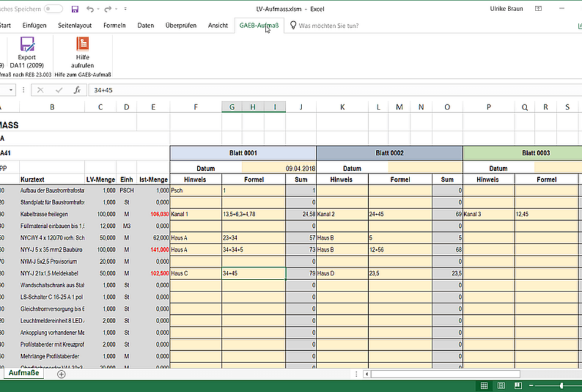Switch to the GAEB-Aufmaß ribbon tab
This screenshot has width=582, height=392.
click(259, 25)
